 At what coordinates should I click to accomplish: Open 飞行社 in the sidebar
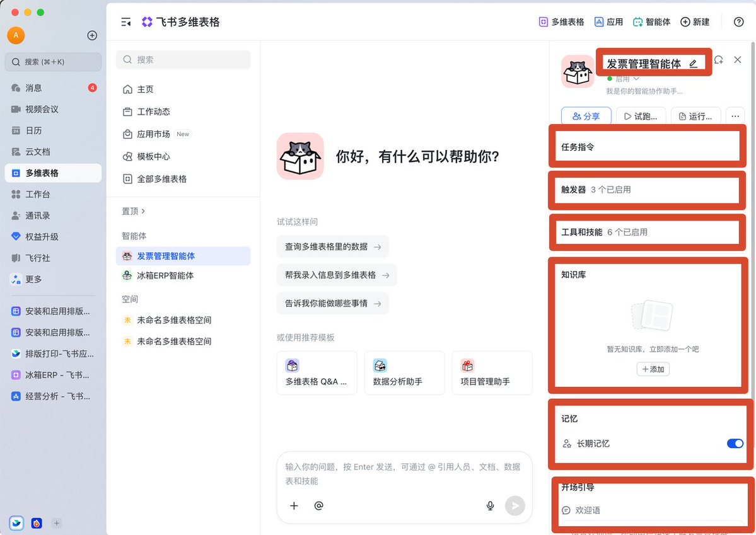pos(53,258)
